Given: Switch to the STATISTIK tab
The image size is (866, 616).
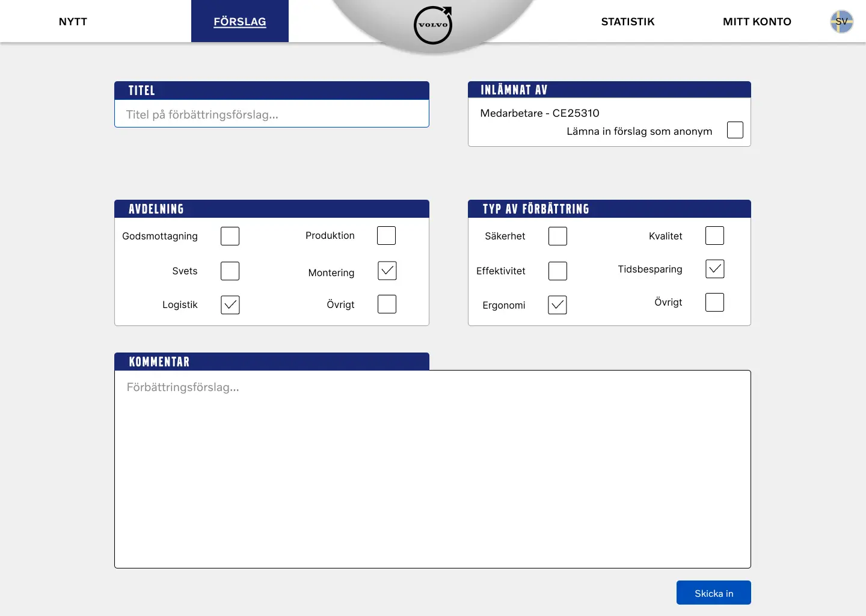Looking at the screenshot, I should tap(627, 22).
